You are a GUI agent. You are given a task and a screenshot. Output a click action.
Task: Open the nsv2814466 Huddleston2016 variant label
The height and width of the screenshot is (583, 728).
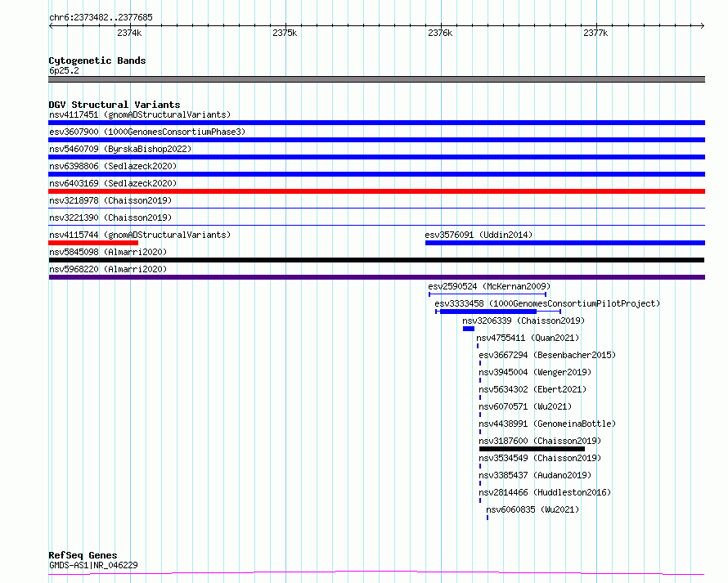(x=545, y=492)
